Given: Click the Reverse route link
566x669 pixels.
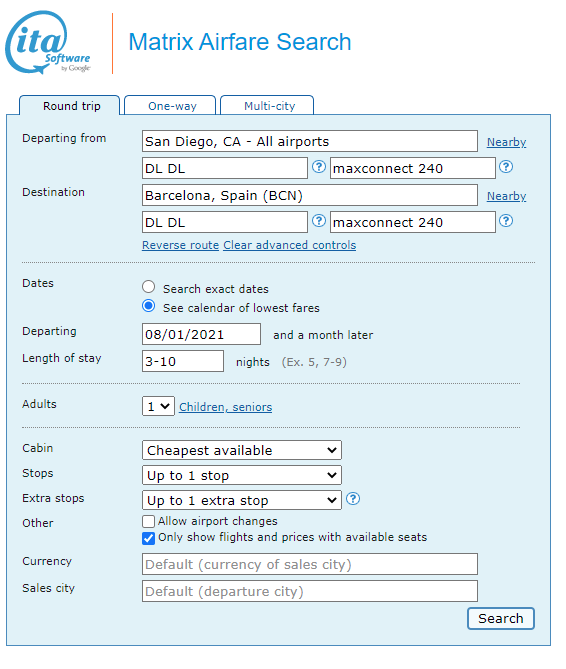Looking at the screenshot, I should [180, 245].
